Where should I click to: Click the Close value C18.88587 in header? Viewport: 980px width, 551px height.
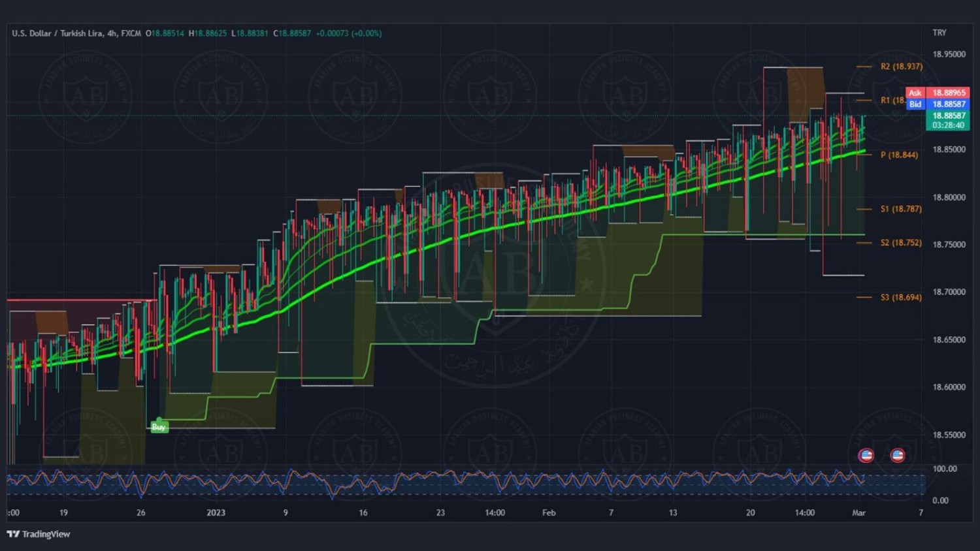(292, 33)
